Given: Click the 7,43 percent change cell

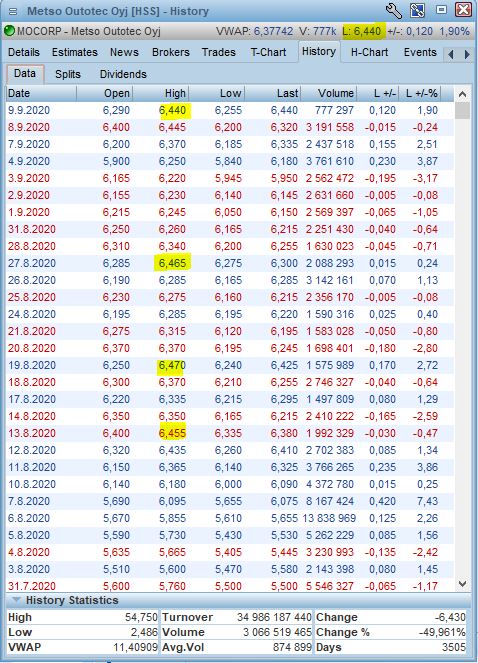Looking at the screenshot, I should click(427, 501).
